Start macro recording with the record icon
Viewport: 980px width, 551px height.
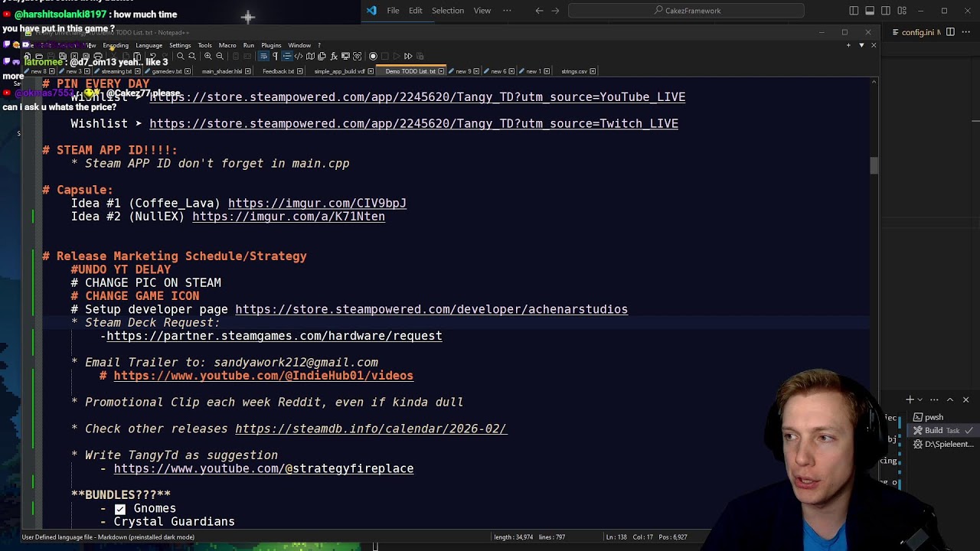pos(373,56)
